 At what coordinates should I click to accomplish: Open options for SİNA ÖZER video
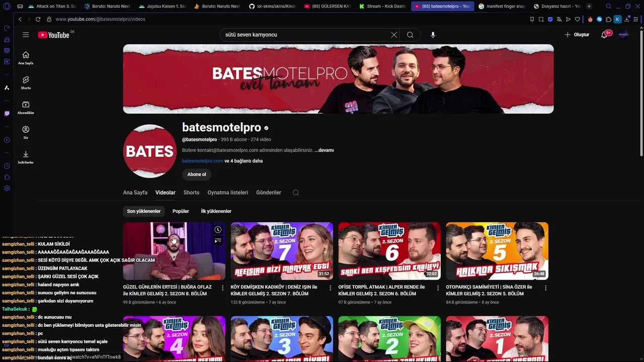pos(545,288)
